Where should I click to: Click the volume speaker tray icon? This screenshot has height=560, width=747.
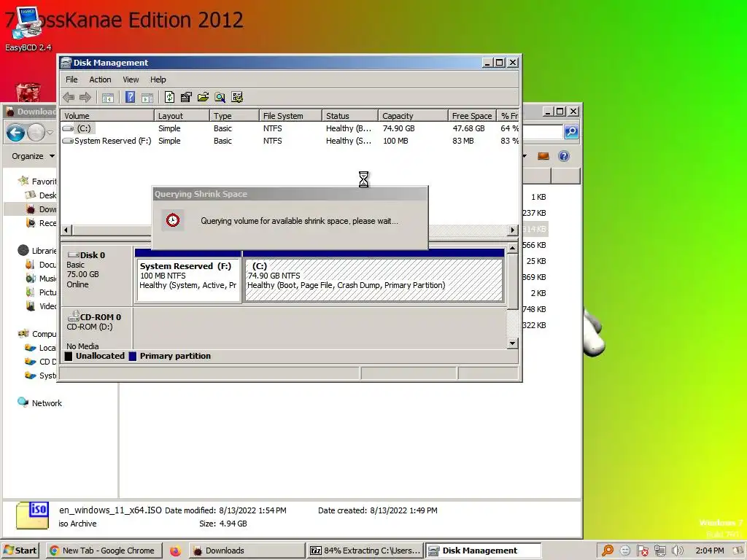point(677,551)
